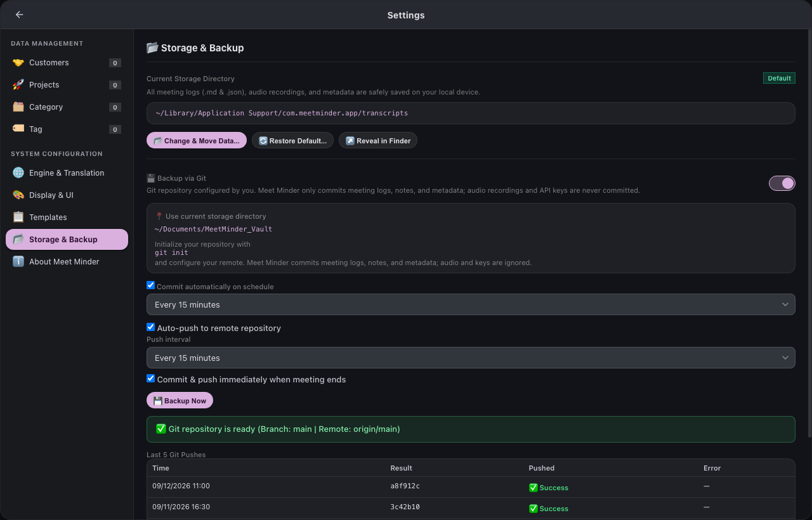812x520 pixels.
Task: Click the success check icon for 09/12/2026 push
Action: [x=534, y=488]
